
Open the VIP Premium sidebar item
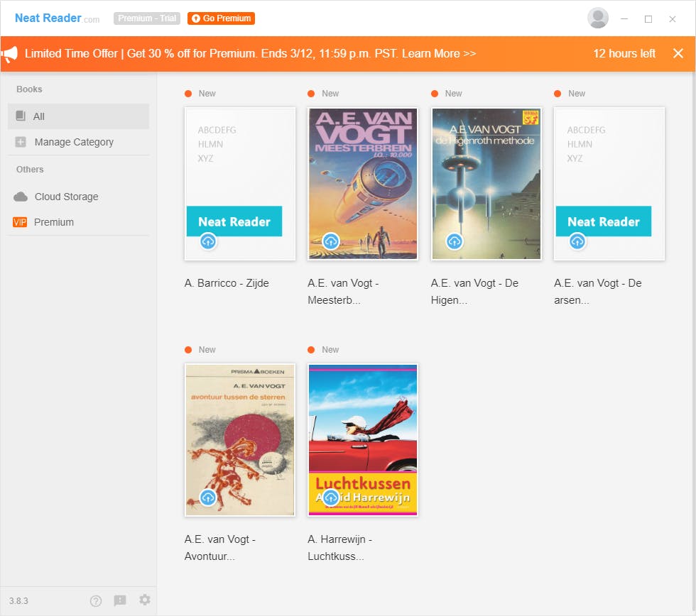53,222
